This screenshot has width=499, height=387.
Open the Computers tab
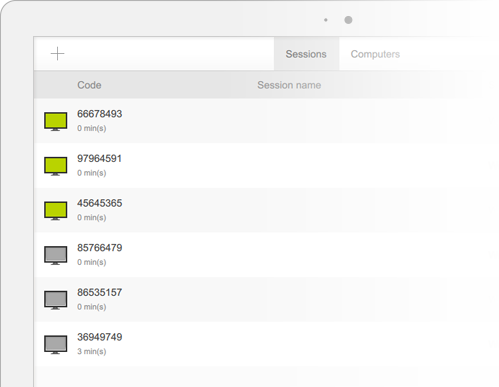(375, 54)
